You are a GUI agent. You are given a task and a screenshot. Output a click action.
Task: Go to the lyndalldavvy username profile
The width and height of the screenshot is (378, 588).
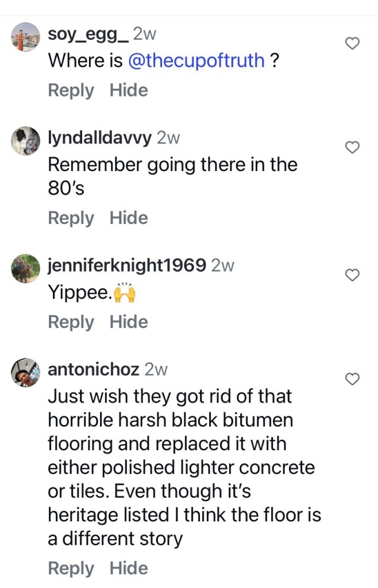pos(99,138)
